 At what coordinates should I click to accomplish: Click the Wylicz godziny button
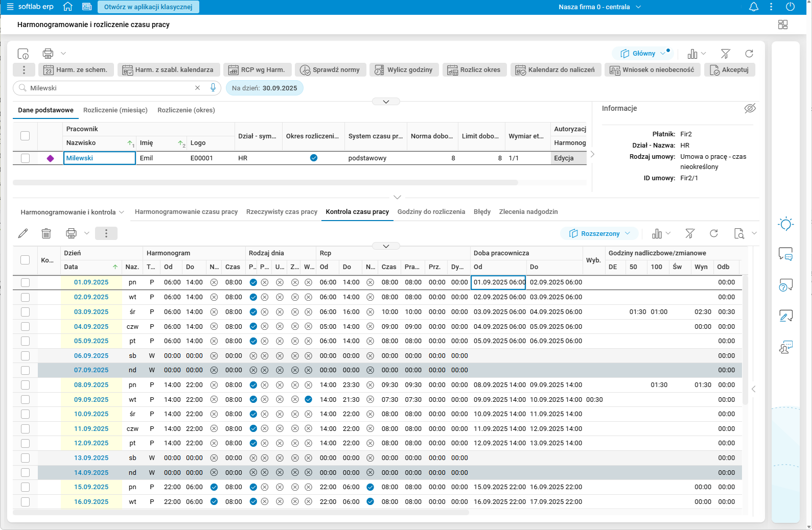[x=403, y=70]
